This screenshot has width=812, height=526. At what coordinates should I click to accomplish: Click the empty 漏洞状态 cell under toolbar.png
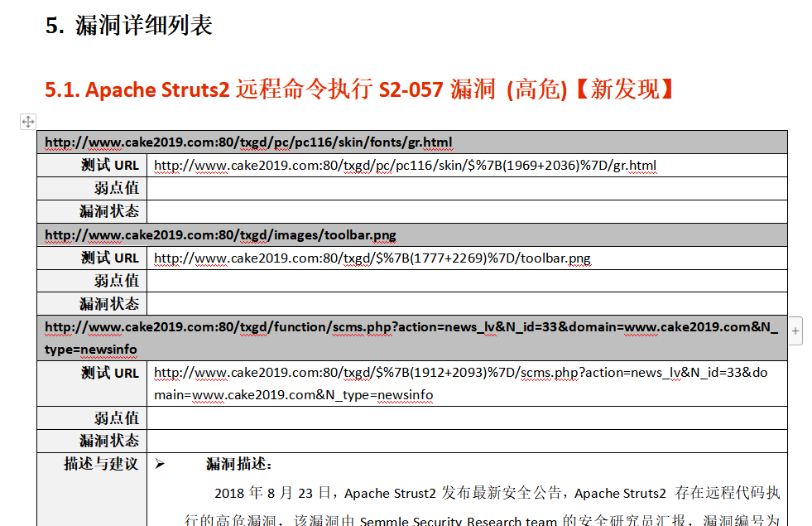coord(466,304)
